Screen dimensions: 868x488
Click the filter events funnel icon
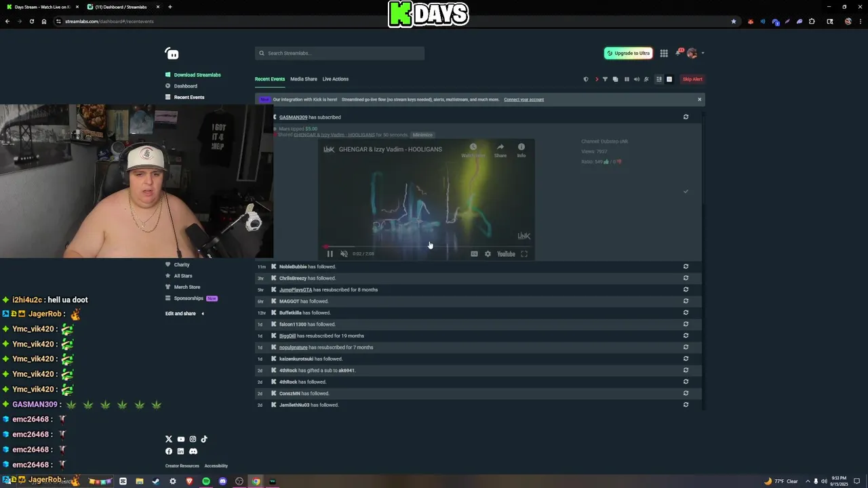pos(606,79)
